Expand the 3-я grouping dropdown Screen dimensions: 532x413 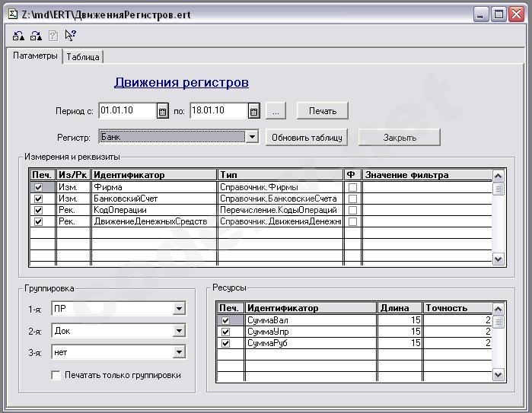(x=179, y=352)
